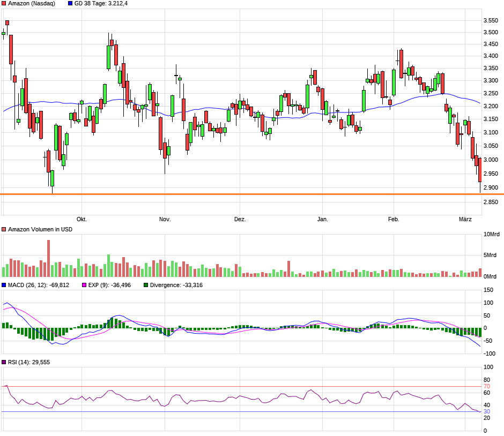
Task: Click the 2.850 price axis label
Action: tap(491, 202)
